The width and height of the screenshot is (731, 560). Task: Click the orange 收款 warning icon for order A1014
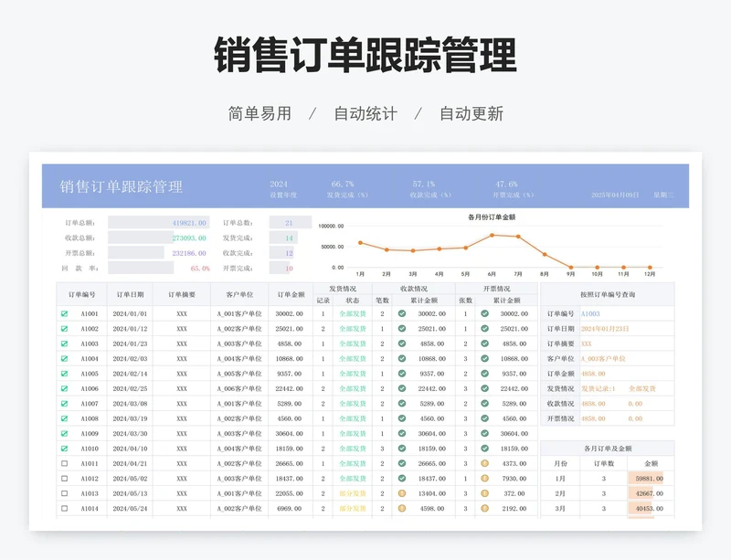(402, 508)
